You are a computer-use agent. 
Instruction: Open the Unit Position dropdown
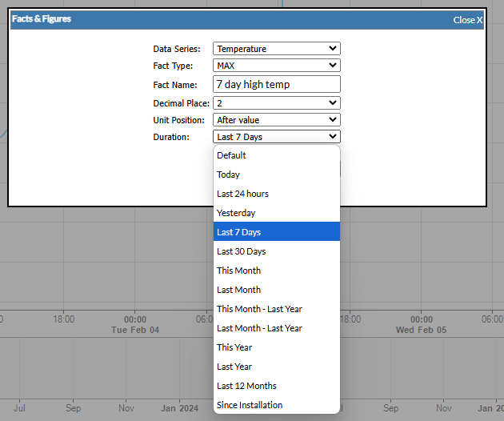pyautogui.click(x=276, y=120)
